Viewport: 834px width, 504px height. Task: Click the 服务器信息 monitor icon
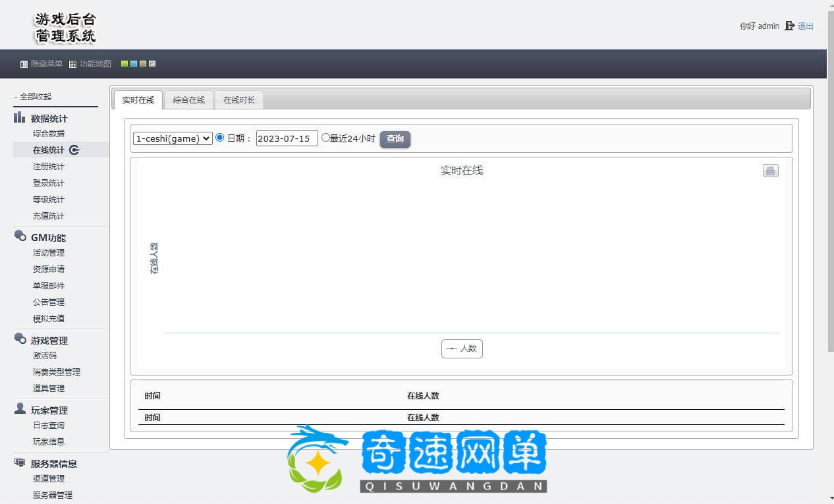click(20, 463)
